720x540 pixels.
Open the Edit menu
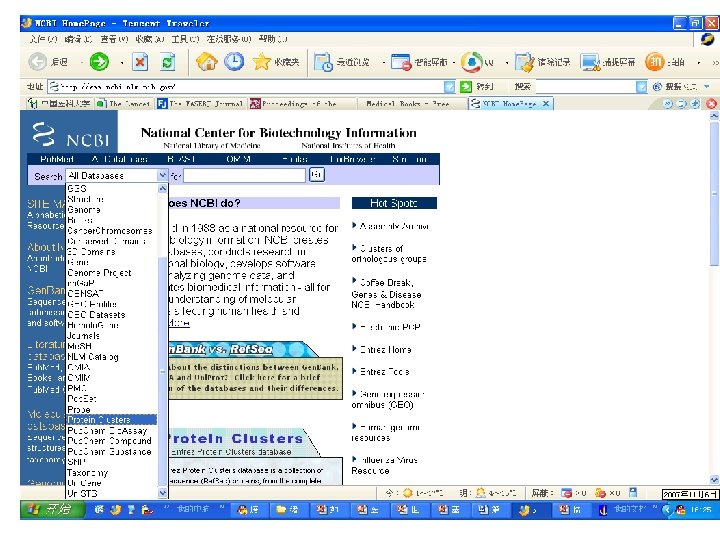tap(79, 39)
